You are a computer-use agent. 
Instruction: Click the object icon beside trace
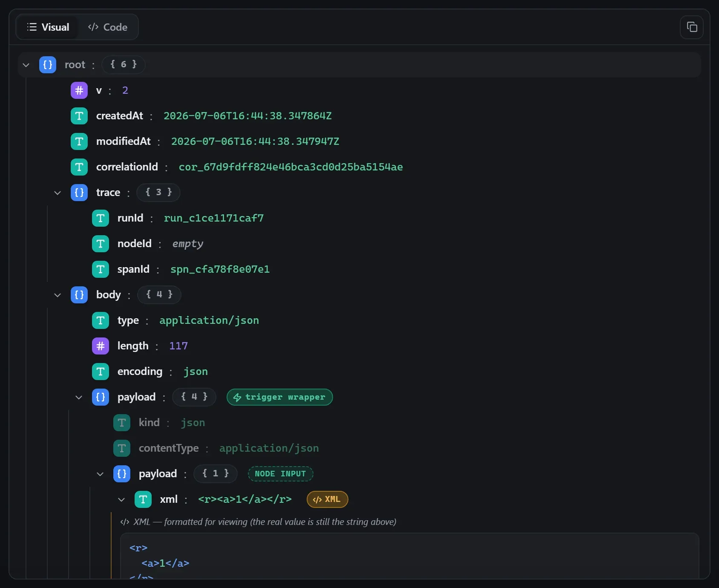pos(79,193)
